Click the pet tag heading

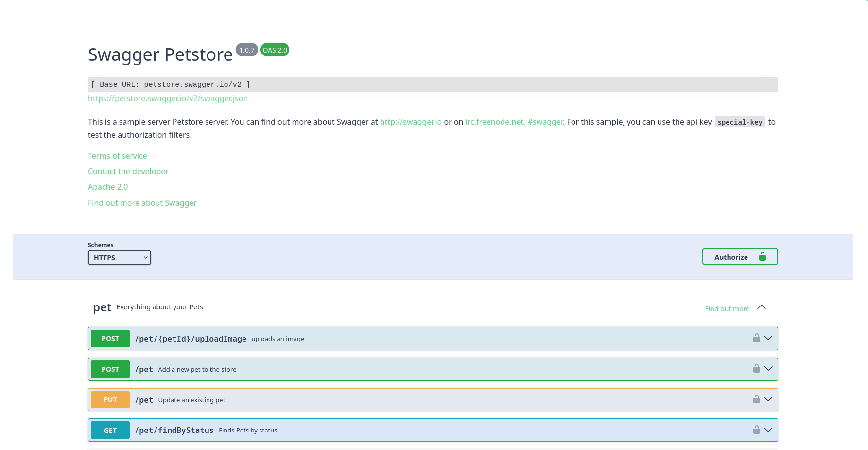[x=102, y=307]
